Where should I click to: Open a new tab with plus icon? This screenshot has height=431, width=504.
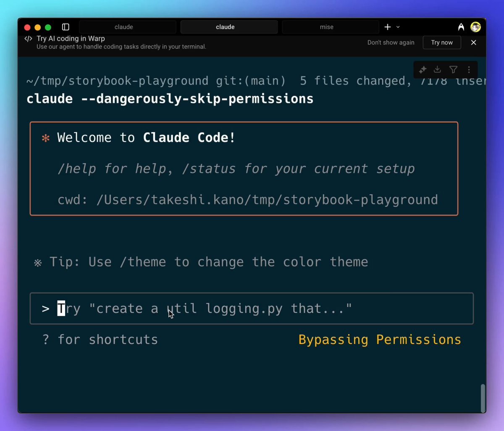(387, 27)
